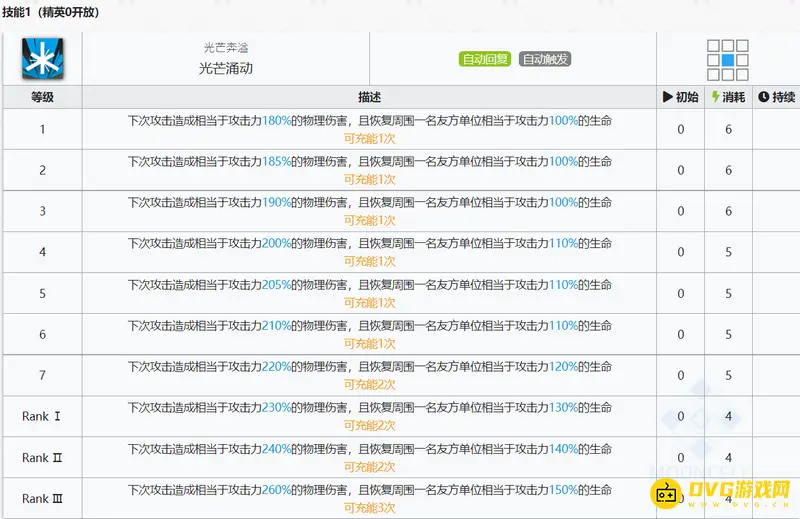800x519 pixels.
Task: Click the 205% value in level 5 description
Action: tap(276, 285)
